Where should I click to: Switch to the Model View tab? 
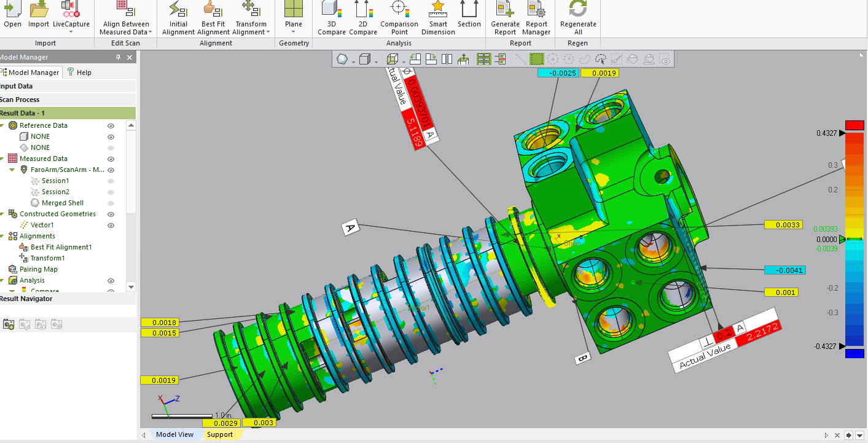[174, 434]
